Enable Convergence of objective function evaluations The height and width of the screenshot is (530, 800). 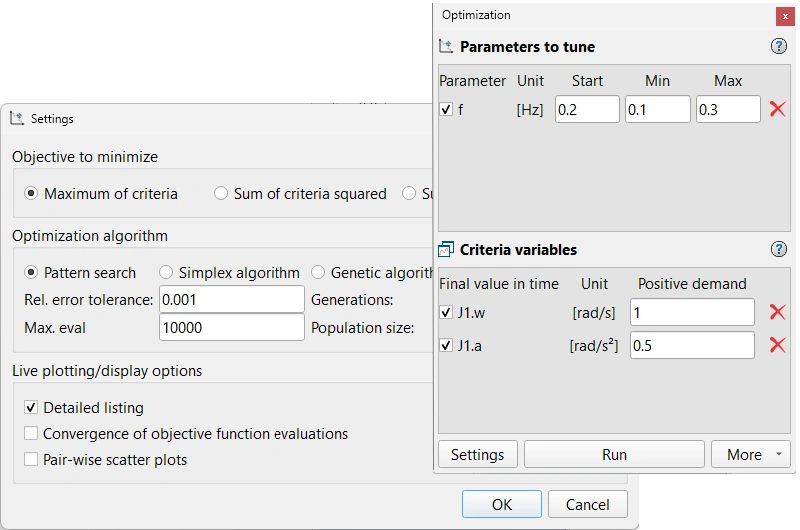click(x=32, y=434)
